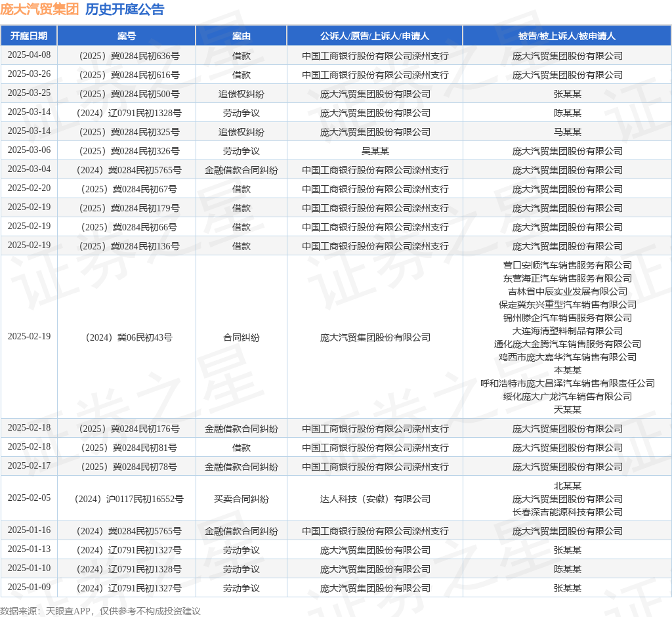The height and width of the screenshot is (617, 672).
Task: Select case number (2025)冀0284民初66号
Action: (129, 227)
